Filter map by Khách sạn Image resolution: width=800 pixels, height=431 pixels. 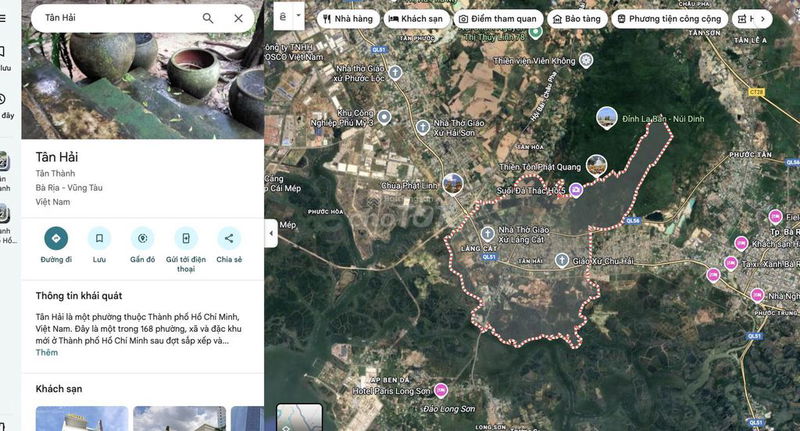[x=416, y=19]
